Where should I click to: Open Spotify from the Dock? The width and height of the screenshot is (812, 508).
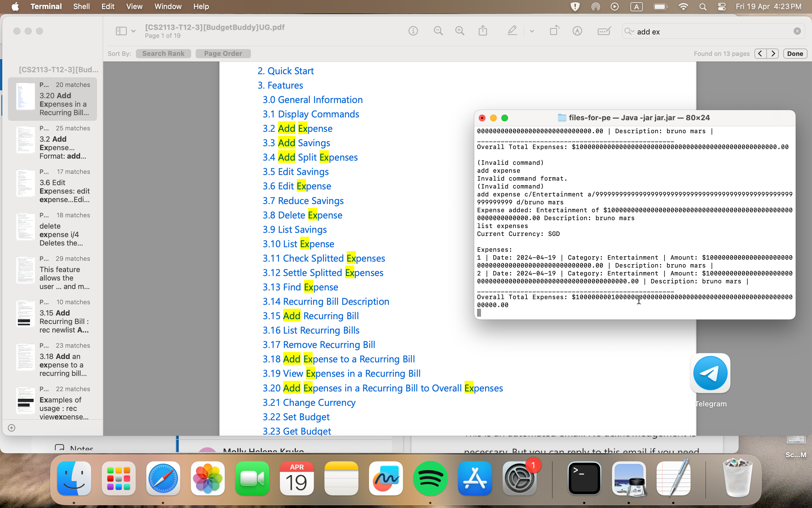pos(431,478)
